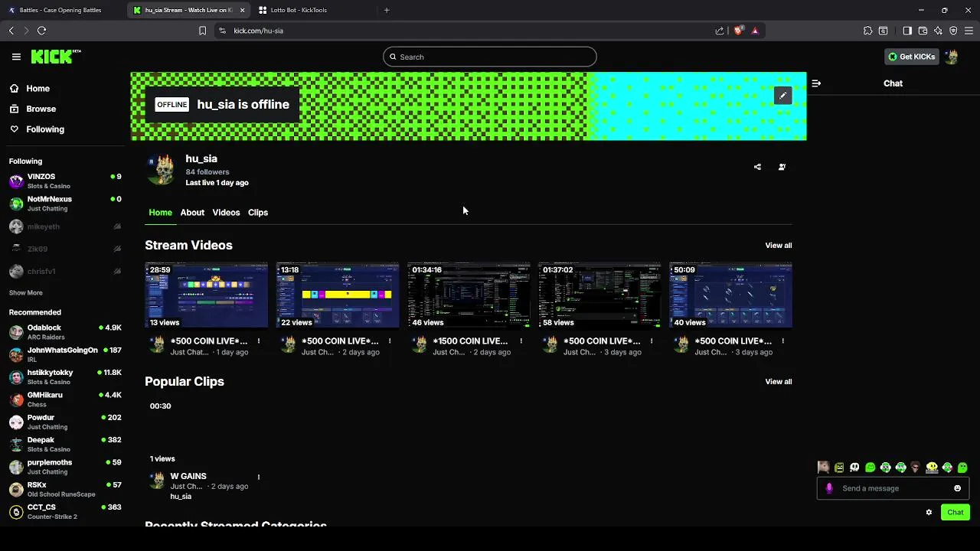Open the hamburger menu beside the Kick logo
Image resolution: width=980 pixels, height=551 pixels.
[x=16, y=57]
